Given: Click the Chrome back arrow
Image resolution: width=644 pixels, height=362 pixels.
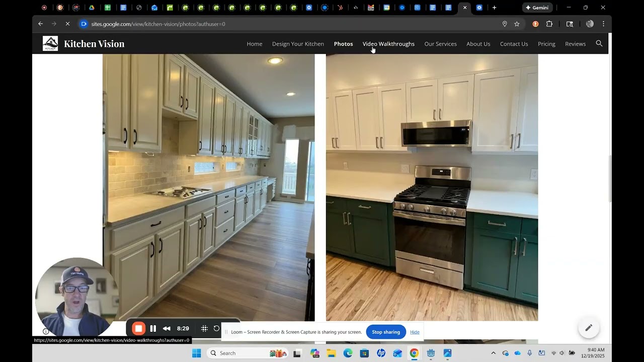Looking at the screenshot, I should [x=41, y=24].
